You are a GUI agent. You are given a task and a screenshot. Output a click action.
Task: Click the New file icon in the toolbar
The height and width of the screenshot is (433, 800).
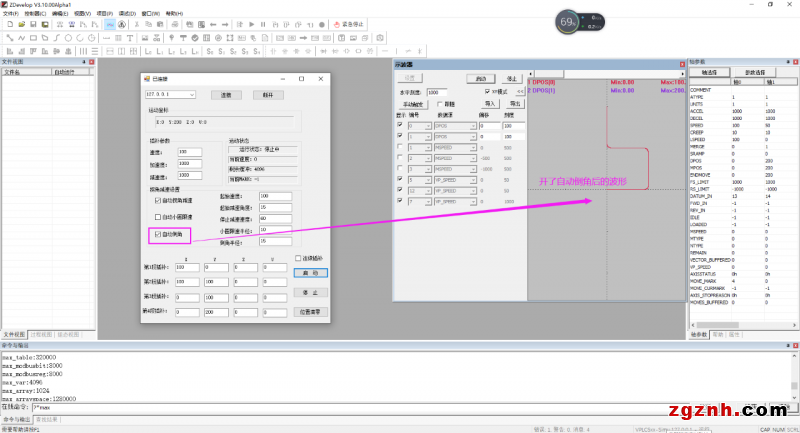point(8,24)
